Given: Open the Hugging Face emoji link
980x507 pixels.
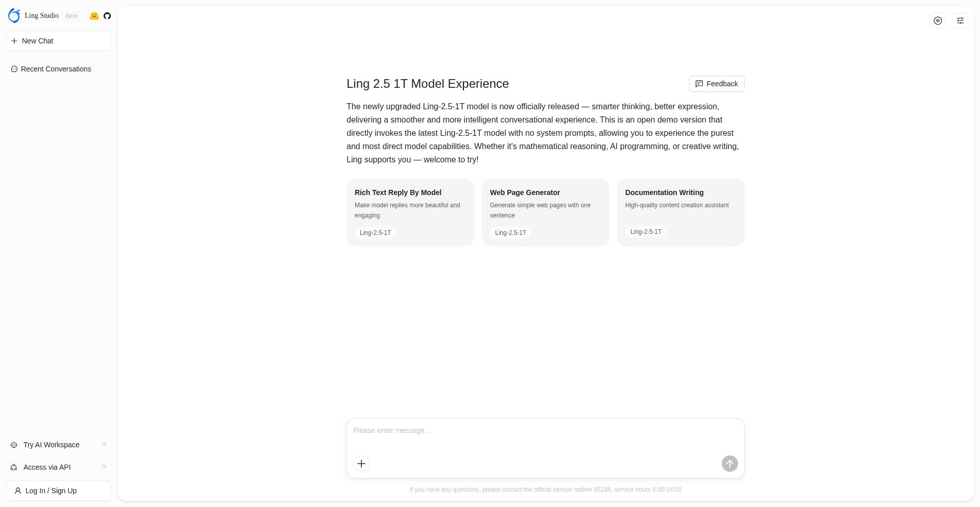Looking at the screenshot, I should (94, 16).
